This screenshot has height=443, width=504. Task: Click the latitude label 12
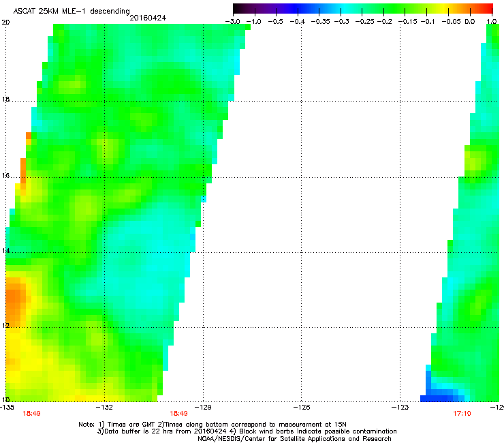pos(5,325)
